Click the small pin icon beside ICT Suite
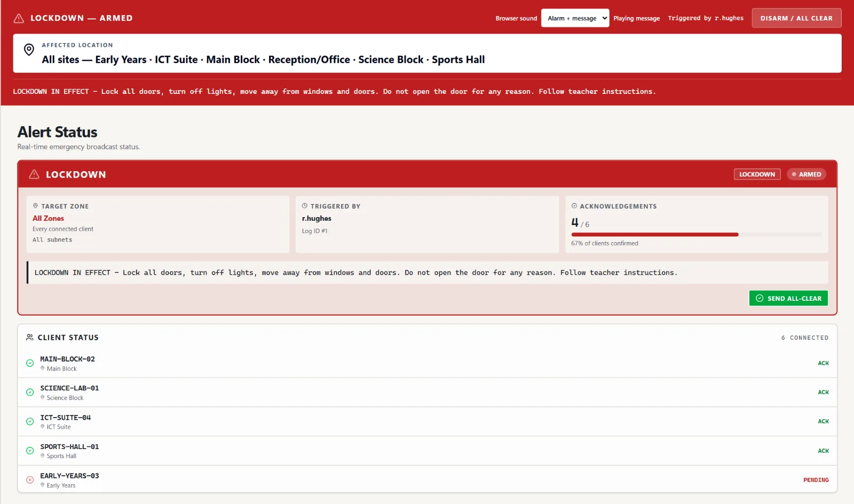The image size is (854, 504). 43,426
